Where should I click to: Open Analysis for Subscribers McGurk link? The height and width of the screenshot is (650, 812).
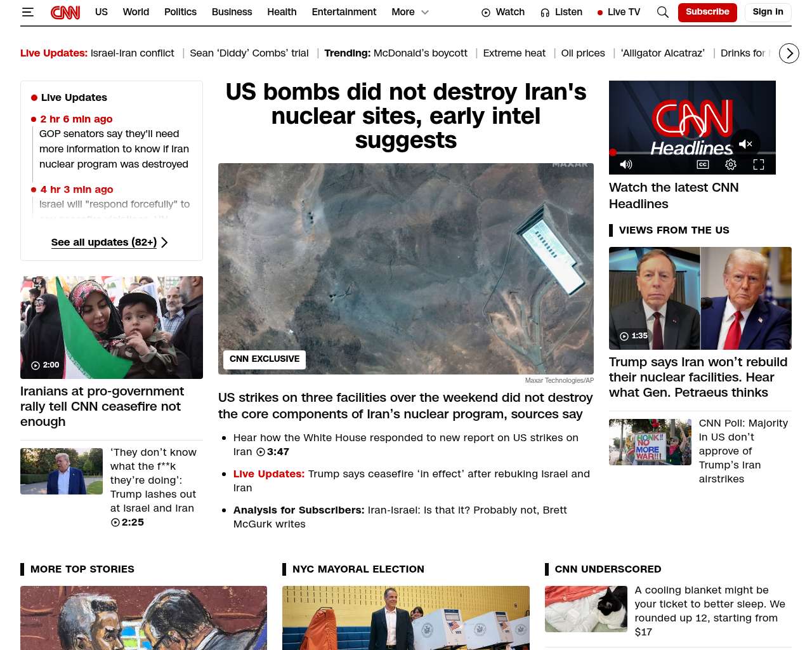click(x=400, y=517)
